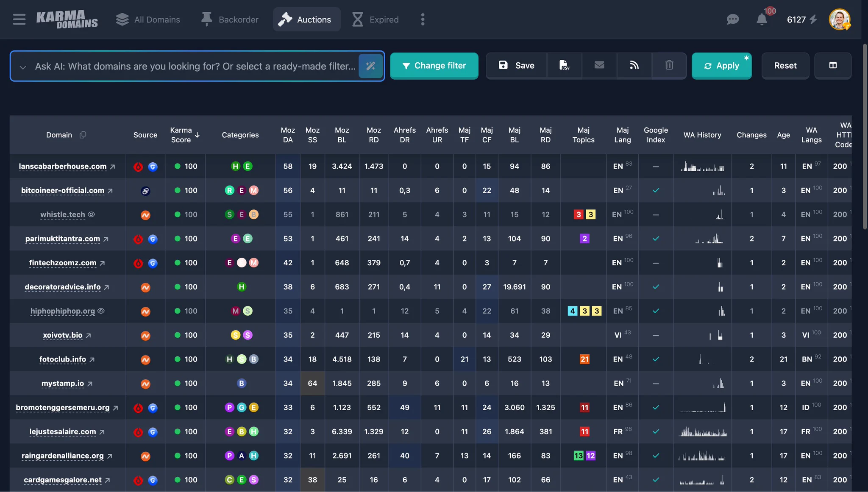Screen dimensions: 868x492
Task: Click the orange 21 topic badge for fotoclub.info
Action: pyautogui.click(x=584, y=359)
